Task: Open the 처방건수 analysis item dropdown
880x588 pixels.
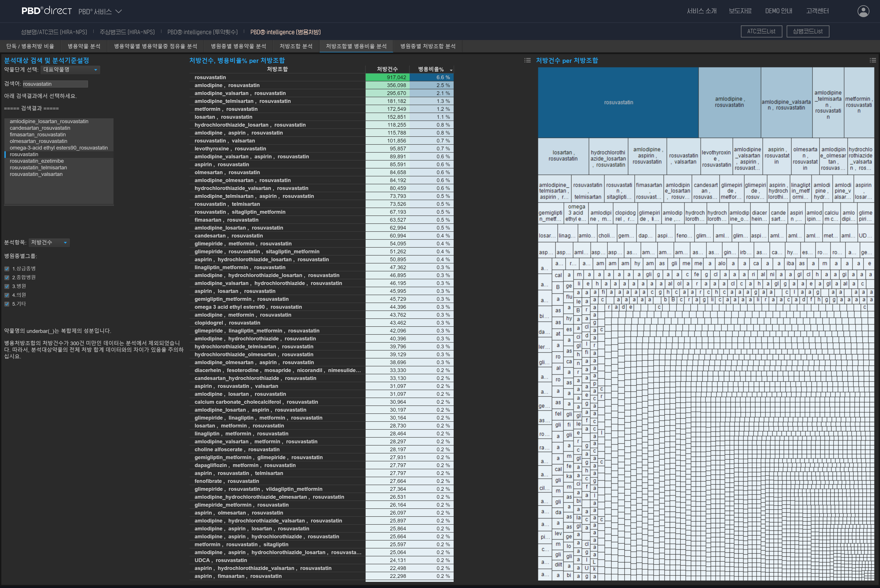Action: pos(49,242)
